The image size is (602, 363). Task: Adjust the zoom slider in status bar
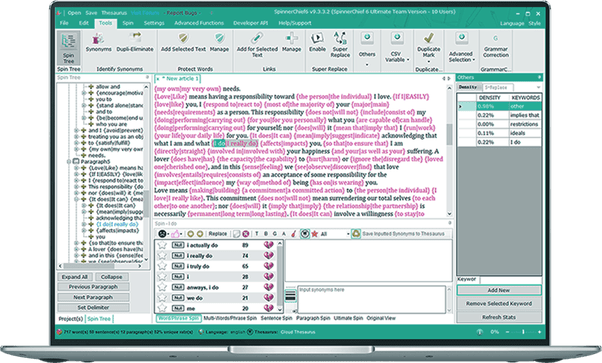pyautogui.click(x=523, y=332)
